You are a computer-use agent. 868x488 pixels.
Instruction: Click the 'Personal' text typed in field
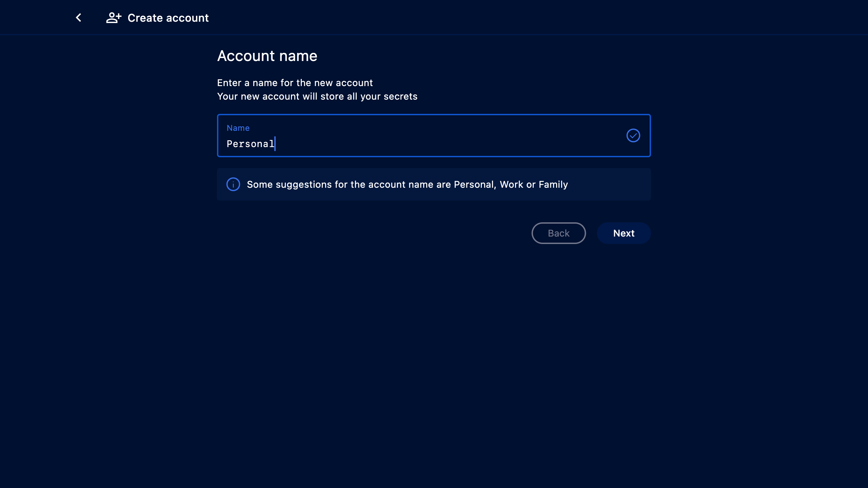point(250,144)
